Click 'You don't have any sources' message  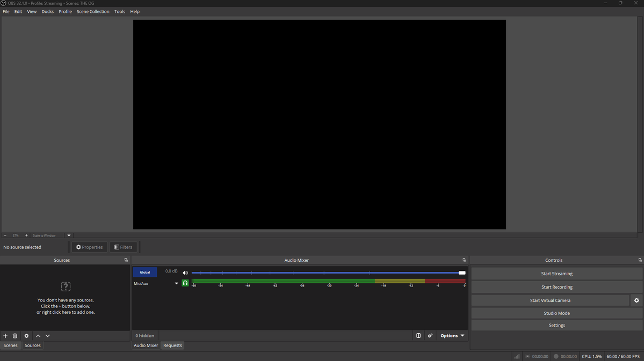(66, 306)
